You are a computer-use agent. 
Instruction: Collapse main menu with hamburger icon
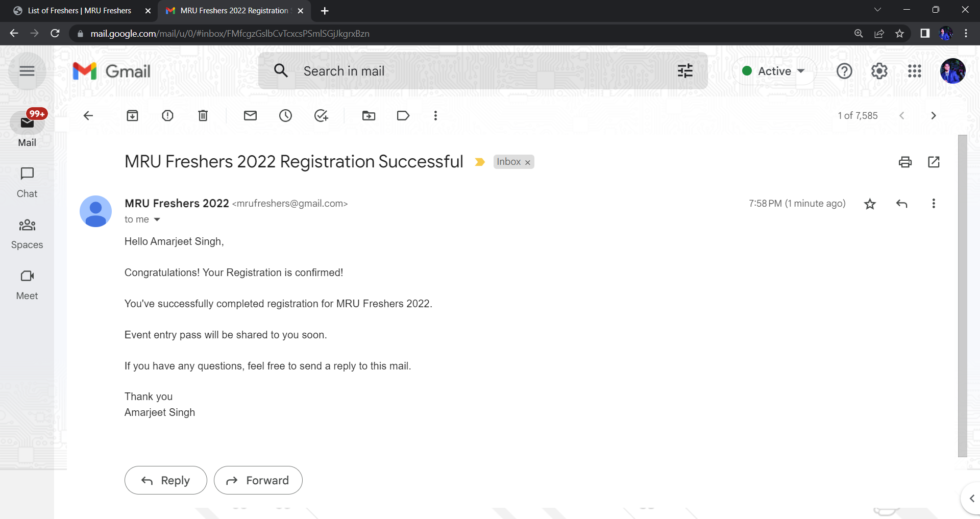tap(27, 71)
